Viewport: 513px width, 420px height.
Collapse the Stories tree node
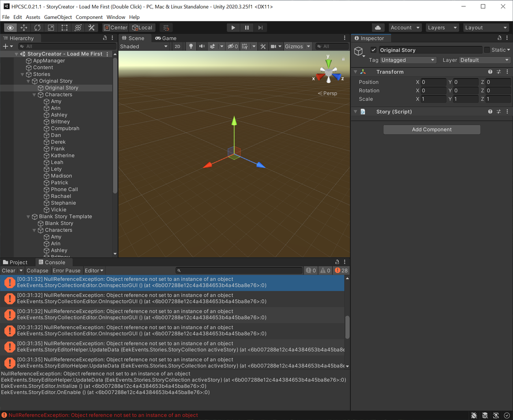[x=23, y=75]
